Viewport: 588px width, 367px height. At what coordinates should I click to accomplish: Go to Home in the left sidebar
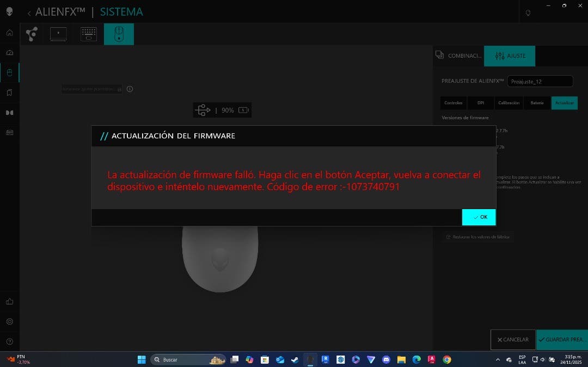[9, 33]
